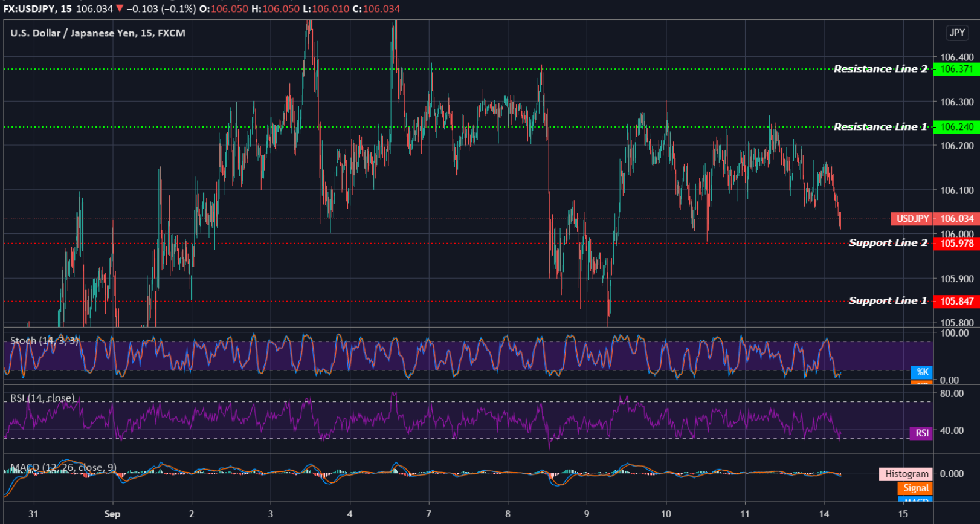This screenshot has width=980, height=524.
Task: Click the purple RSI label tag
Action: 921,433
